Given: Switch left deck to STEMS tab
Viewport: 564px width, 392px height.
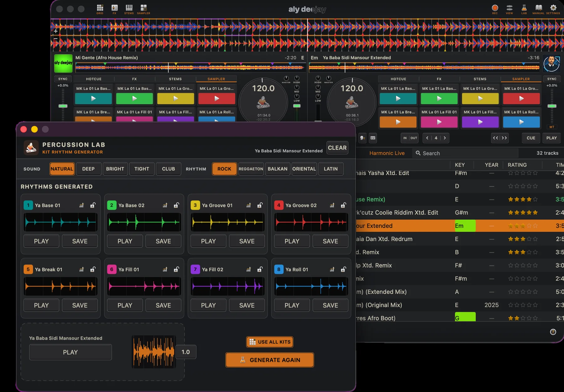Looking at the screenshot, I should coord(175,79).
